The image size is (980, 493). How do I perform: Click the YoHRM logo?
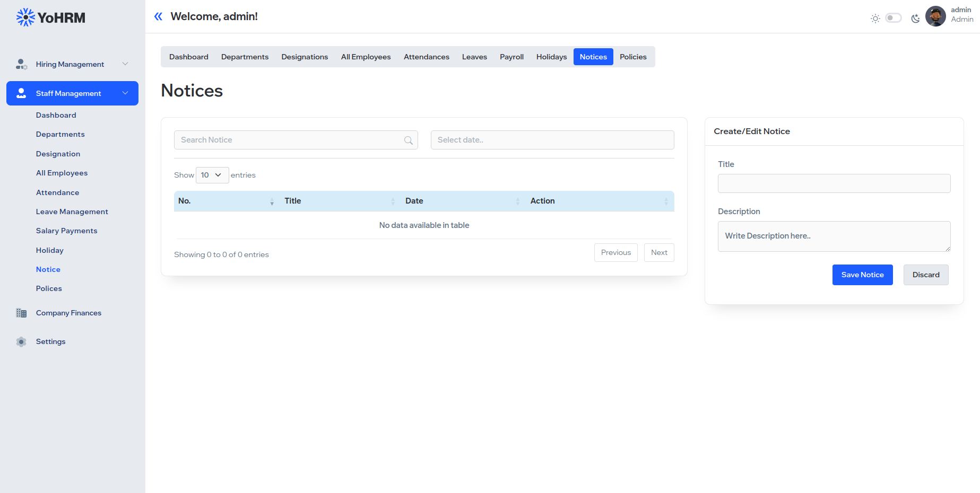[x=51, y=17]
